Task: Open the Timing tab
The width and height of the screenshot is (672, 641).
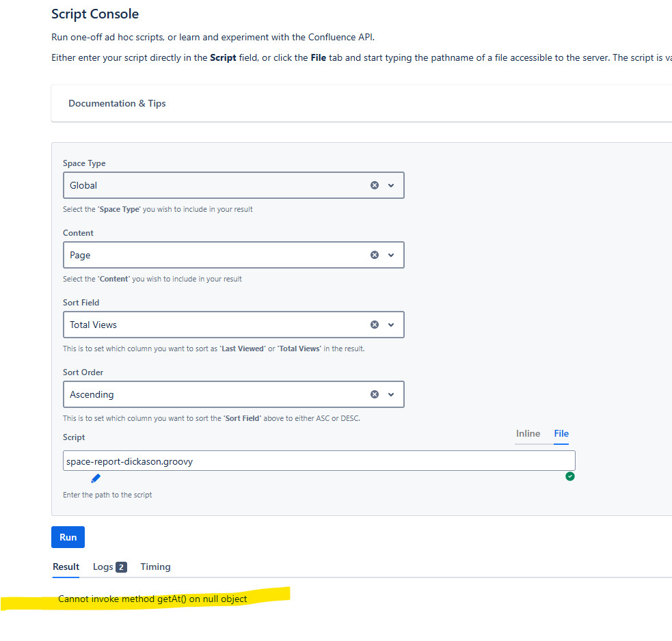Action: 155,567
